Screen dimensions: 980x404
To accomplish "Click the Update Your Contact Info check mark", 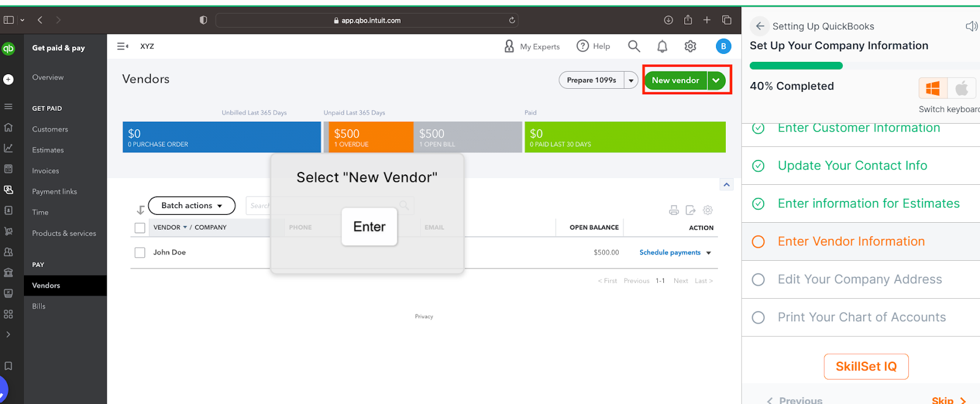I will [x=758, y=166].
